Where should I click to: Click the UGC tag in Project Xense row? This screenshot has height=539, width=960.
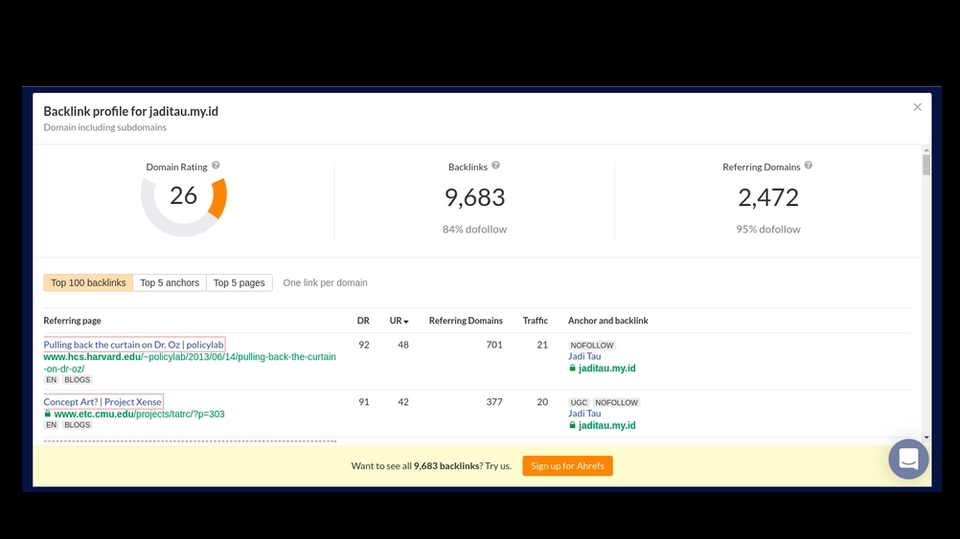579,402
